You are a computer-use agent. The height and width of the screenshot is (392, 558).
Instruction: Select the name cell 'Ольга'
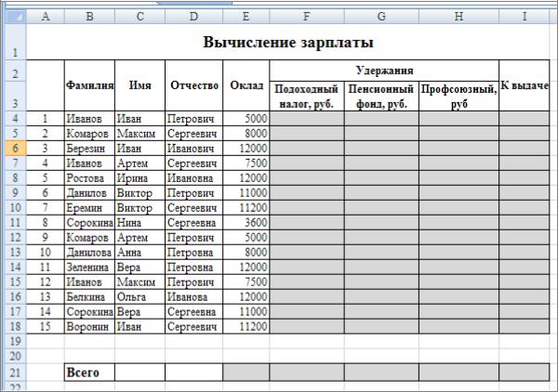click(139, 296)
